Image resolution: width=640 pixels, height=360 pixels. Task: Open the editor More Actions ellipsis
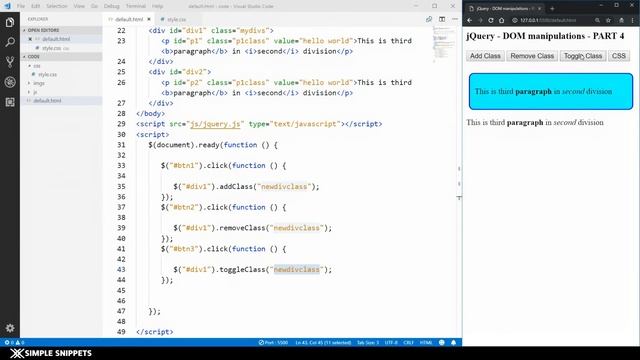455,19
